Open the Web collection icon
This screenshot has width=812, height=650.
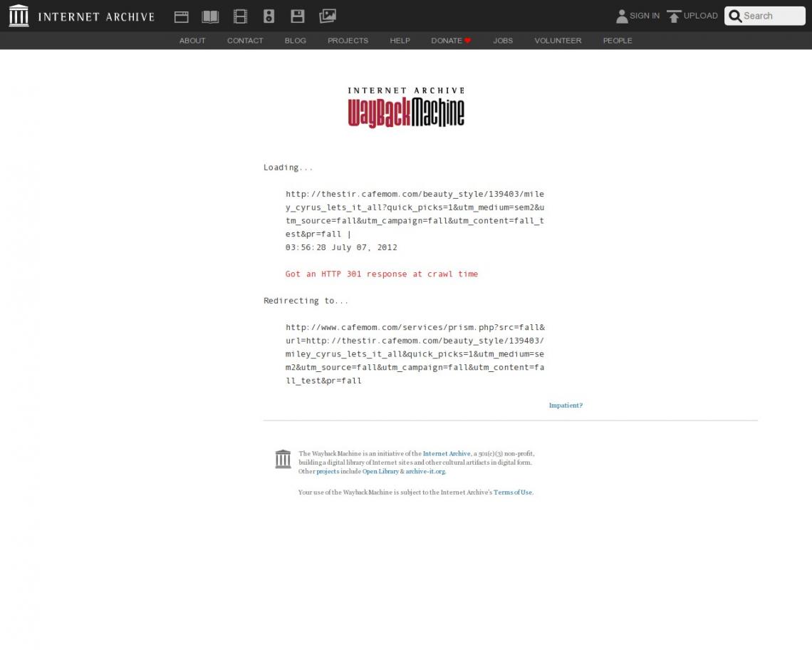coord(181,16)
